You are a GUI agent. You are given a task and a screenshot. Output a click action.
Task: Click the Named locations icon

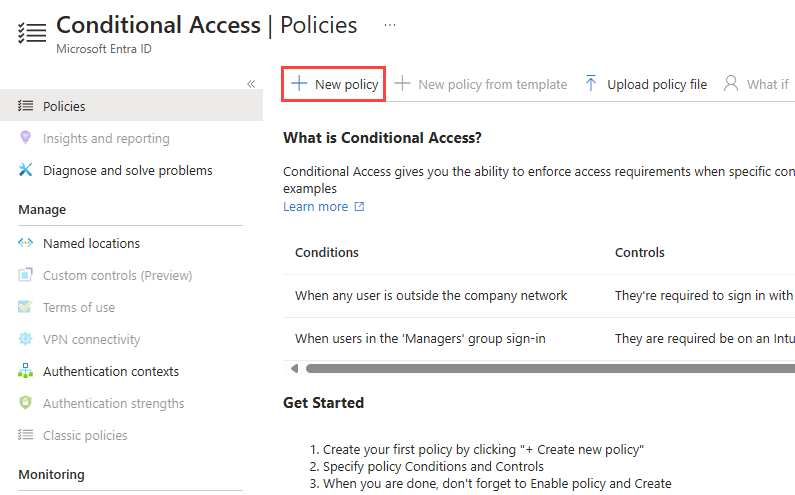click(x=26, y=243)
